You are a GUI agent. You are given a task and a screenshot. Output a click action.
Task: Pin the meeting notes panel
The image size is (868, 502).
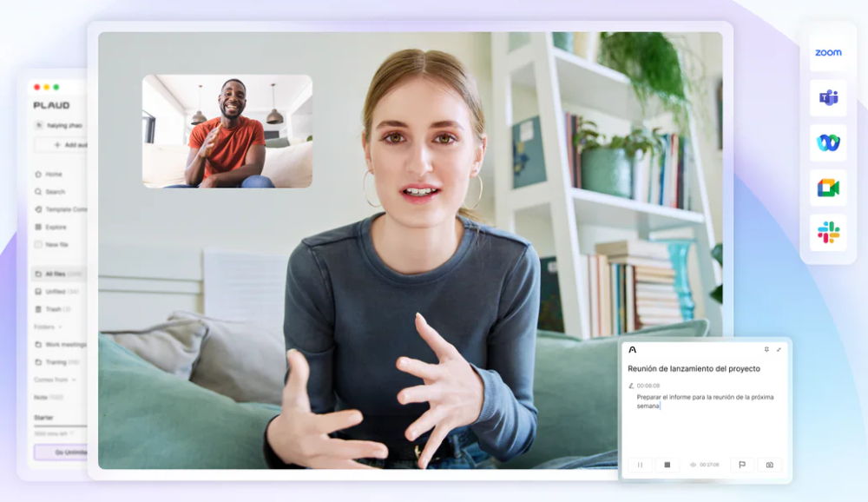(766, 349)
